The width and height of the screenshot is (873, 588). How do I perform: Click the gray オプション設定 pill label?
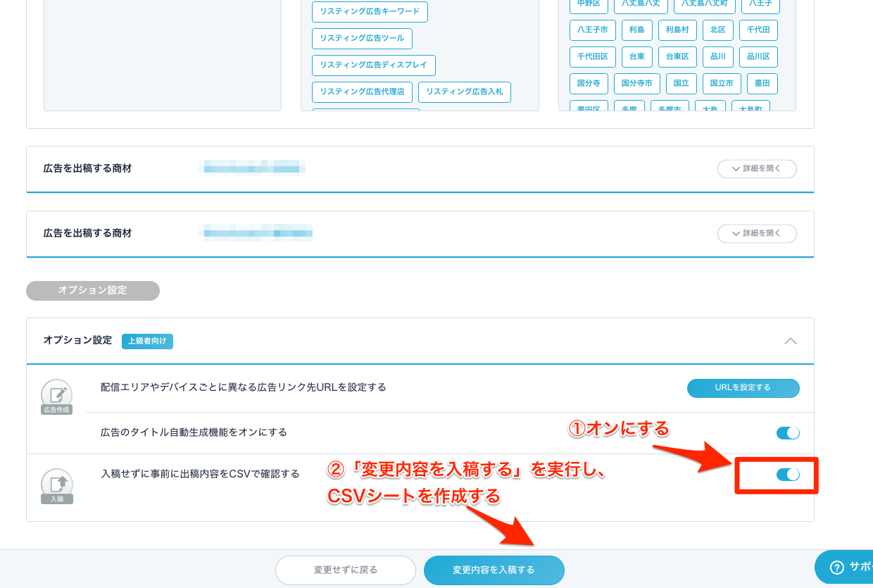pos(93,290)
